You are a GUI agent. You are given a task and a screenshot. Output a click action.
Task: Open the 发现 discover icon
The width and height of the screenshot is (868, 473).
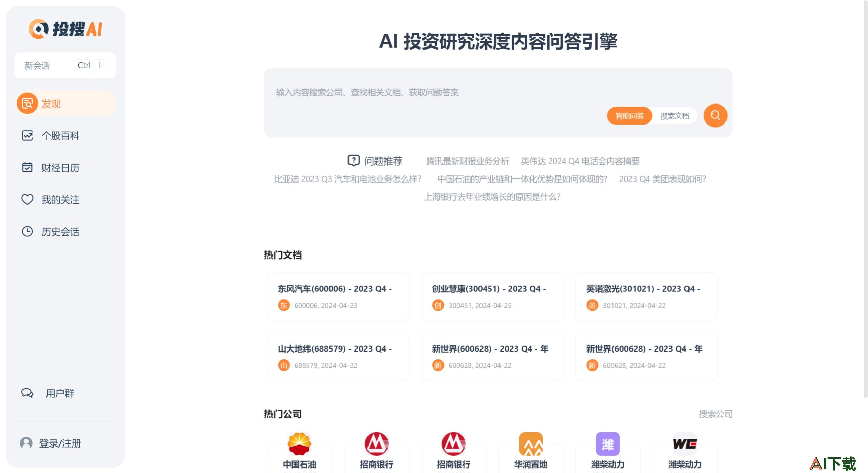pyautogui.click(x=27, y=103)
